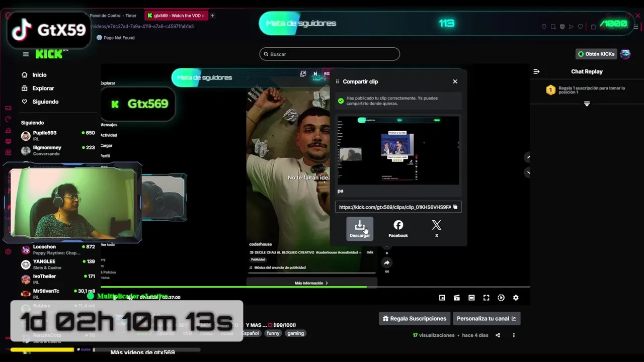The image size is (644, 362).
Task: Seek on the green video progress bar
Action: pyautogui.click(x=315, y=287)
